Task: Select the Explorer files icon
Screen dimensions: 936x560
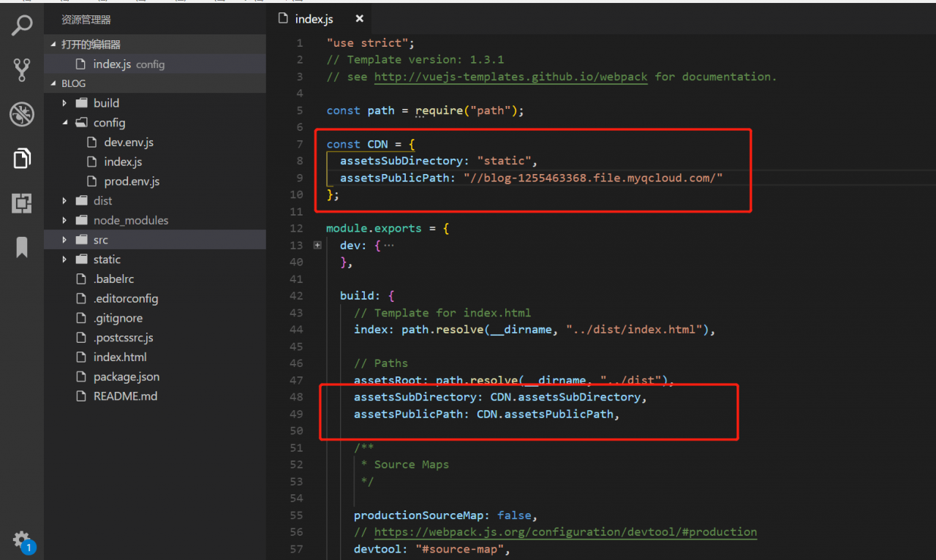Action: [x=22, y=158]
